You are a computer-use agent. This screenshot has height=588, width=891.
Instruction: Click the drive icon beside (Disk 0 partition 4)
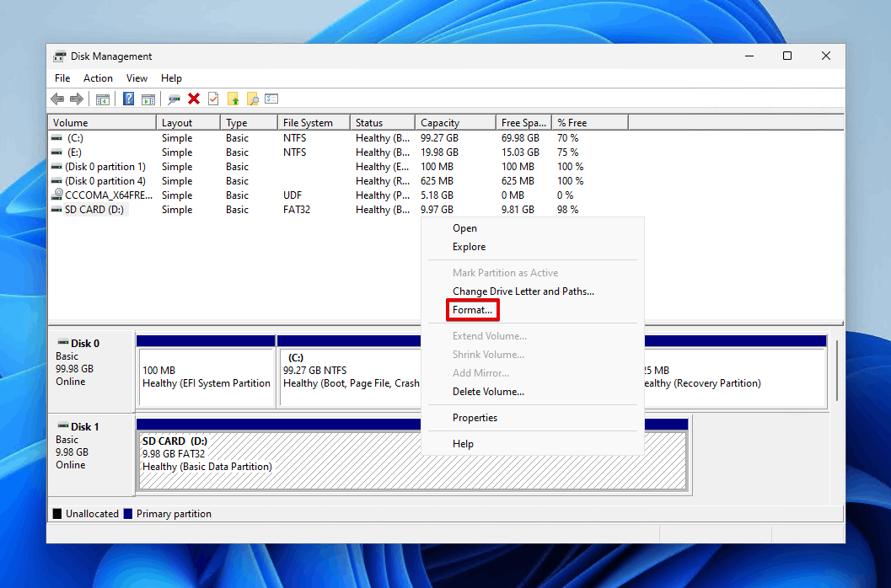tap(56, 180)
